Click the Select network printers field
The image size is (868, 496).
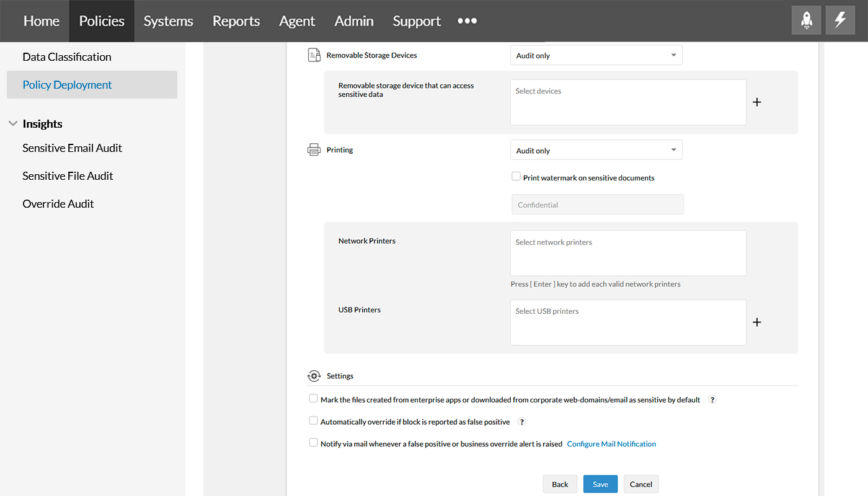click(628, 253)
